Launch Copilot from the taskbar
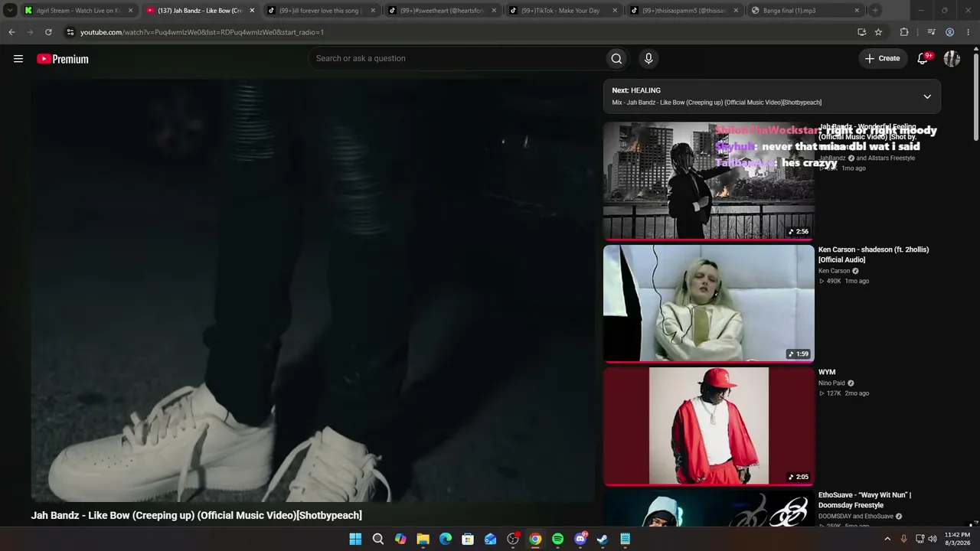 pyautogui.click(x=400, y=539)
